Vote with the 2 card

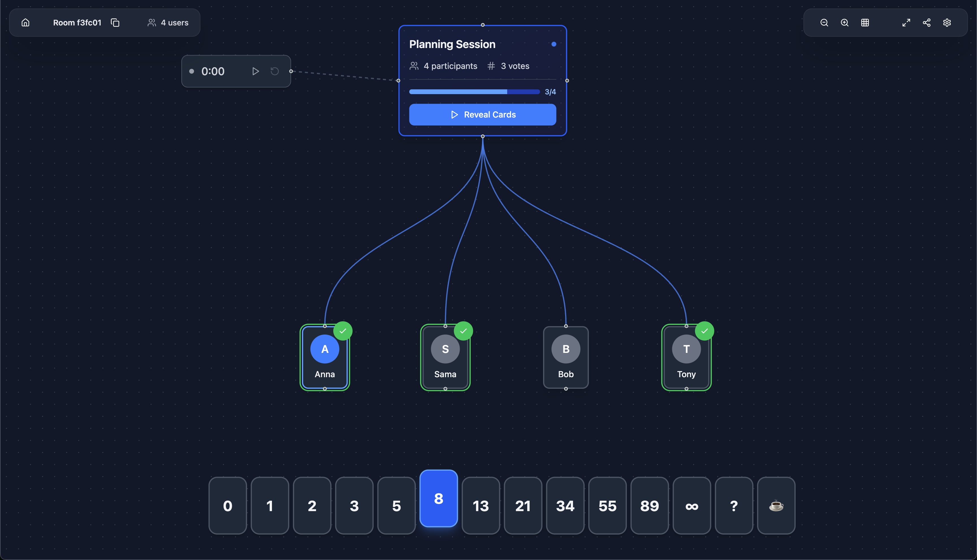[312, 506]
